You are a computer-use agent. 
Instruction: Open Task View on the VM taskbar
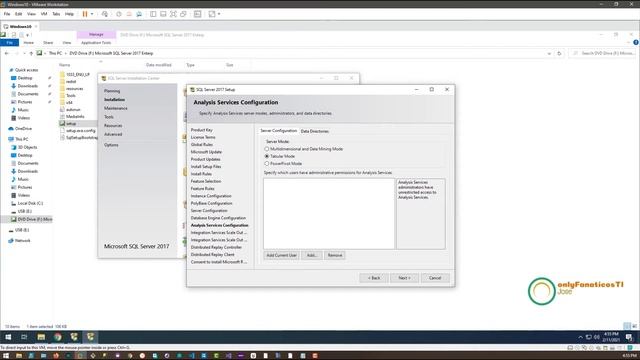[x=24, y=337]
